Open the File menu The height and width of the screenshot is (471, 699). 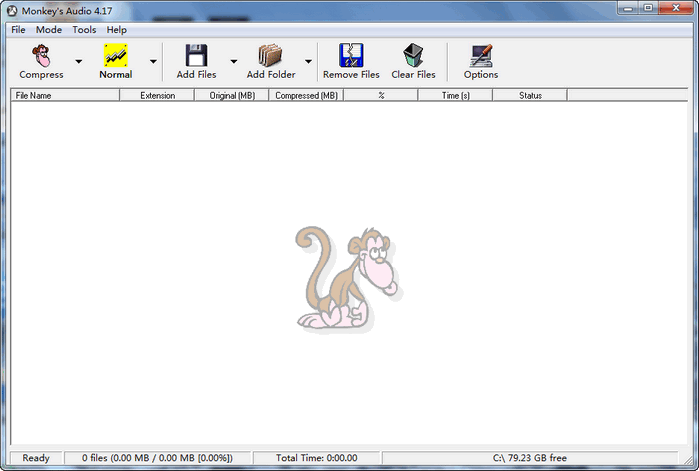coord(18,30)
